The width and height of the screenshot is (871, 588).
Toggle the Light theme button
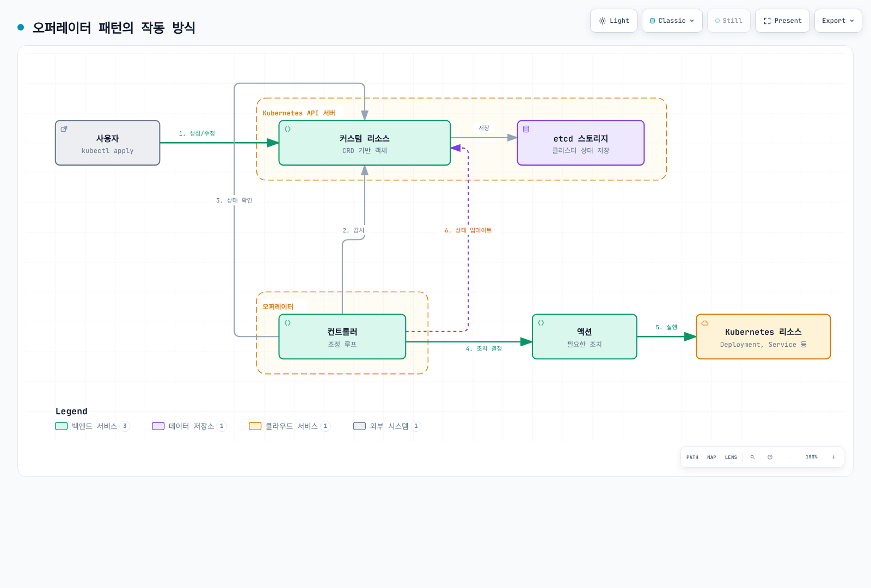point(614,21)
